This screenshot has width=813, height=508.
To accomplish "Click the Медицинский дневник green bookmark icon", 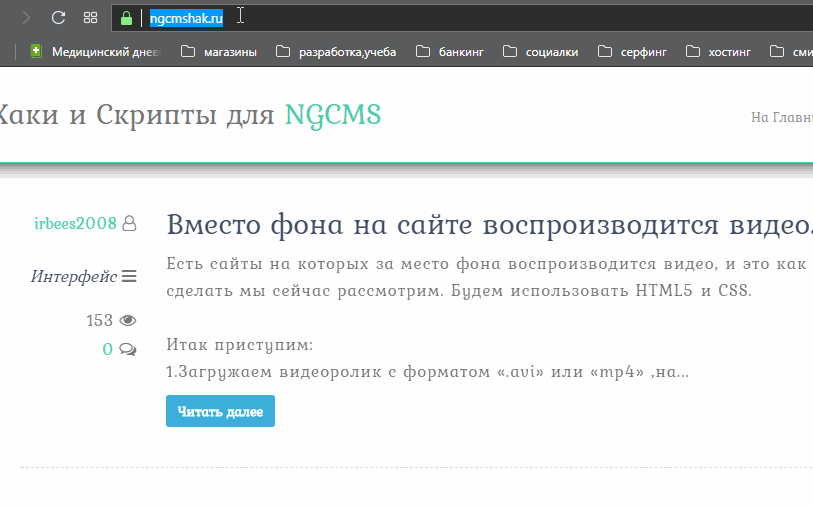I will click(x=36, y=51).
